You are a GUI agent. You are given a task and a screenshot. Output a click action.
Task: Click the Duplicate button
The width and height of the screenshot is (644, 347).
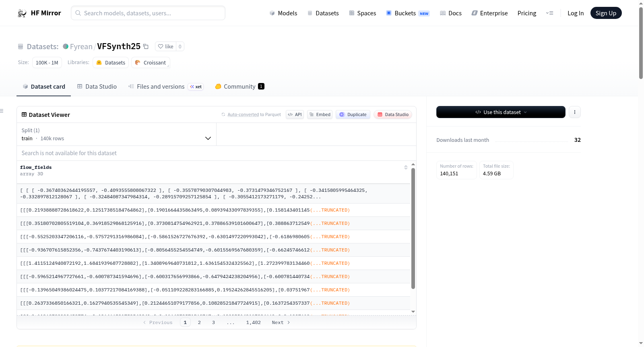click(353, 115)
